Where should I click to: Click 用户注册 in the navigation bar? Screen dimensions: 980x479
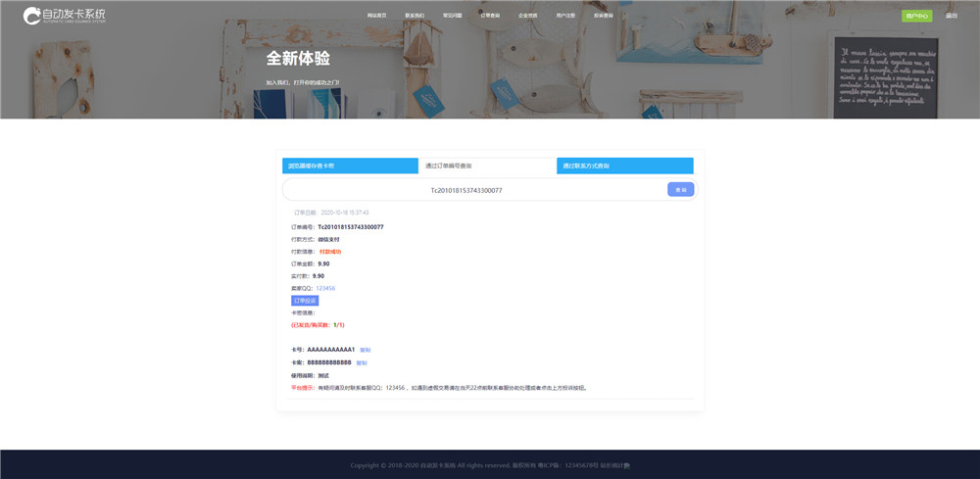tap(565, 16)
